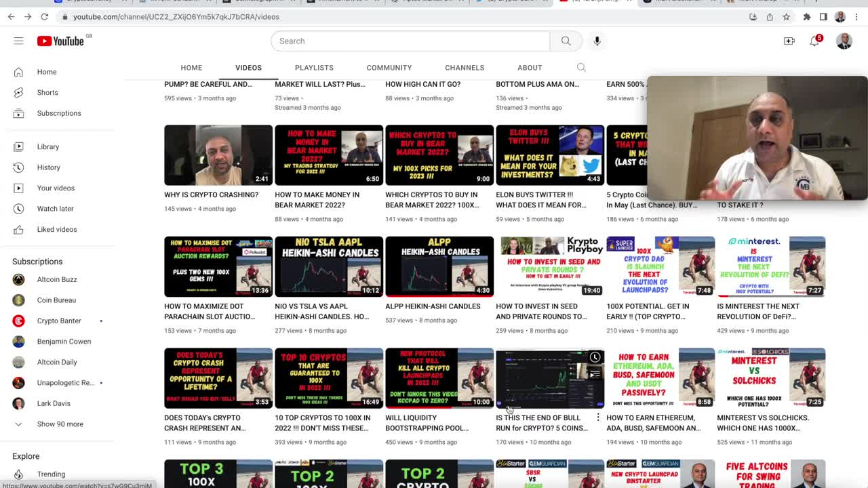
Task: Open HOW TO MAKE MONEY IN BEAR MARKET title
Action: (x=317, y=200)
